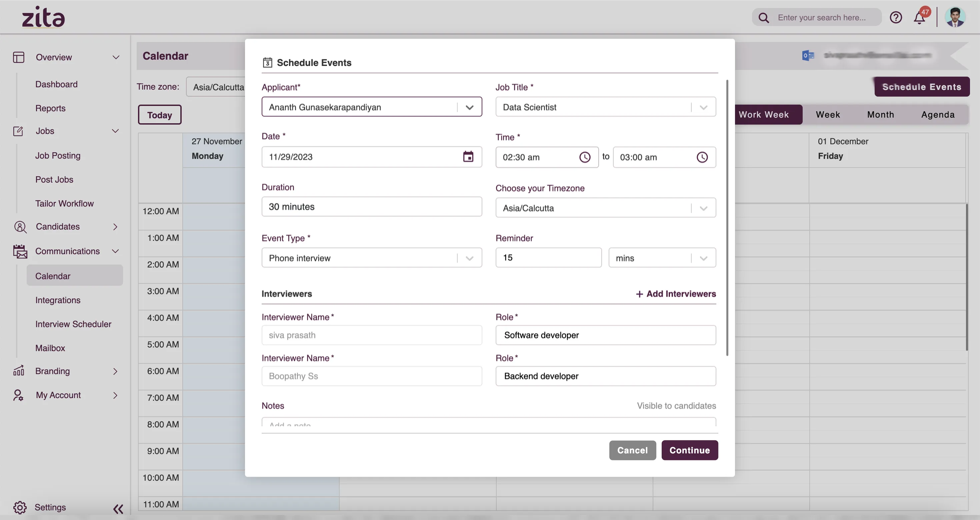
Task: Switch to Agenda view
Action: pyautogui.click(x=938, y=114)
